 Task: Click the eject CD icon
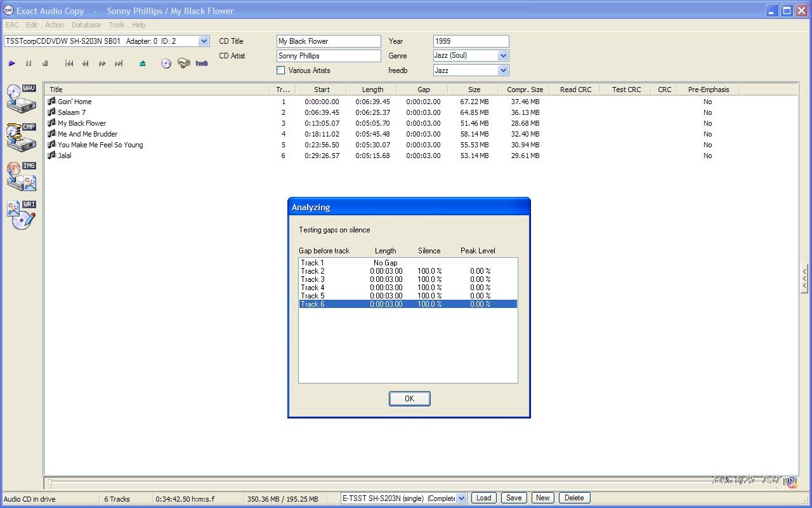(x=142, y=63)
